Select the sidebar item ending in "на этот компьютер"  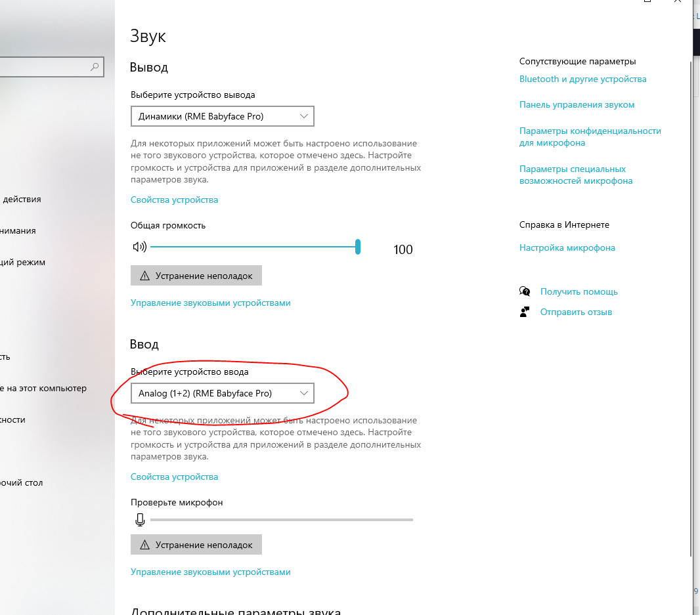click(x=45, y=388)
